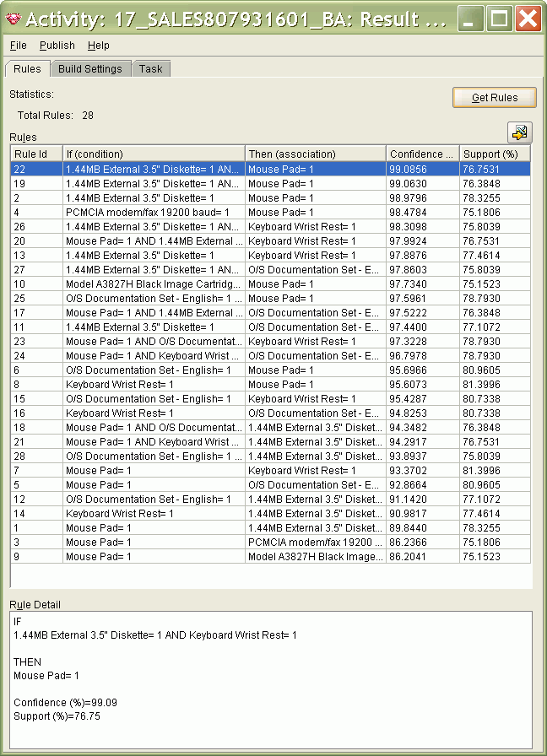Click the export rules icon above the table

(519, 132)
